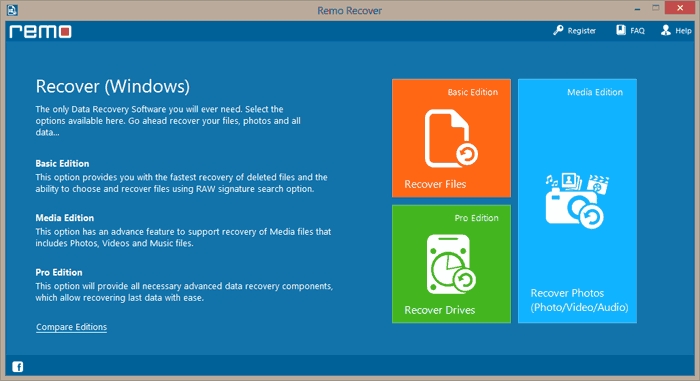Click the FAQ label in header
Image resolution: width=700 pixels, height=381 pixels.
637,31
